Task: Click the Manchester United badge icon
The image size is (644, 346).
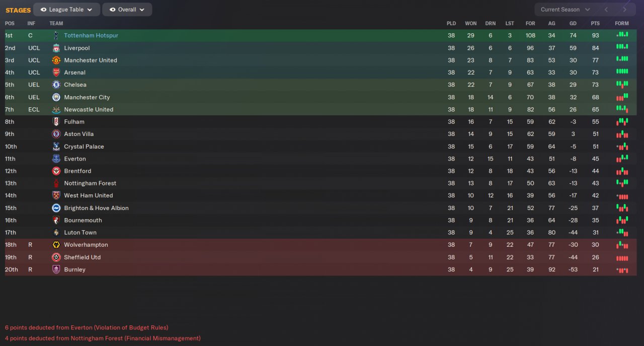Action: click(x=56, y=60)
